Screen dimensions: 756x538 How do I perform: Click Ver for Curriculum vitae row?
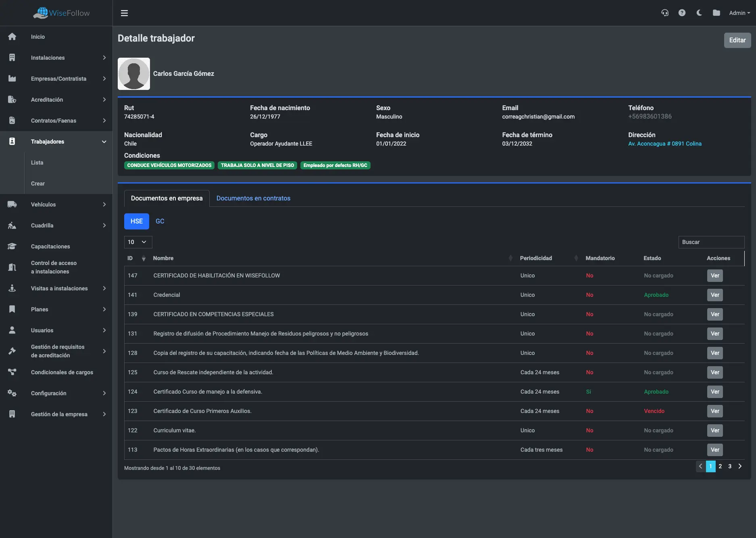(715, 430)
